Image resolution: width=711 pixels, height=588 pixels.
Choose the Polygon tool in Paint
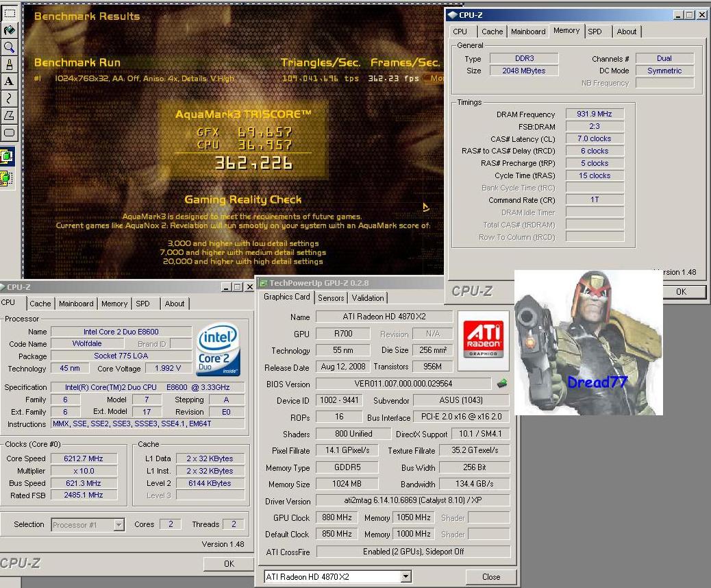pyautogui.click(x=10, y=116)
